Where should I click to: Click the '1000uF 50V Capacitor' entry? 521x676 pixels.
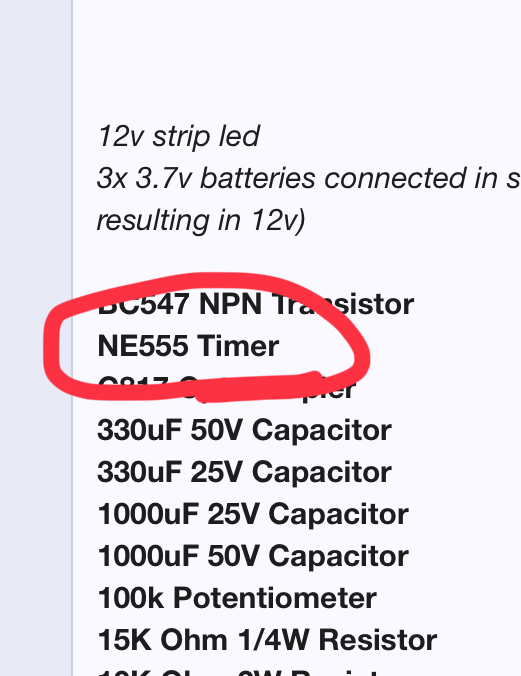[x=253, y=556]
